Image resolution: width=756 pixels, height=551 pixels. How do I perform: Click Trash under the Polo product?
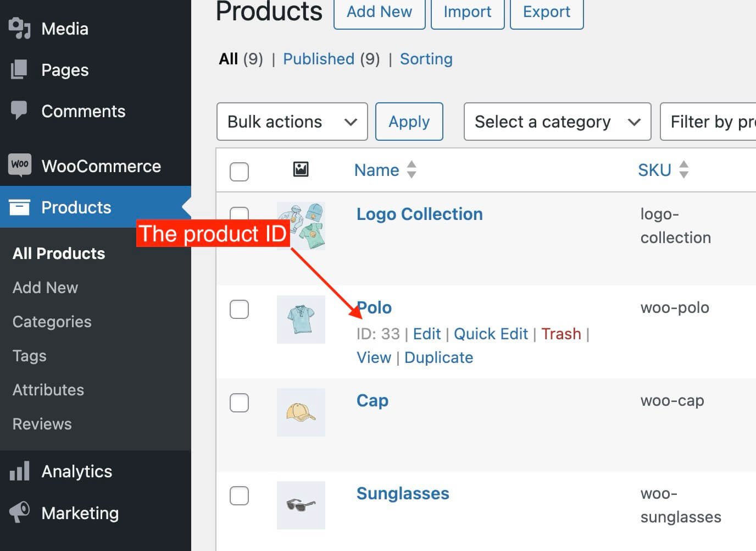[561, 333]
